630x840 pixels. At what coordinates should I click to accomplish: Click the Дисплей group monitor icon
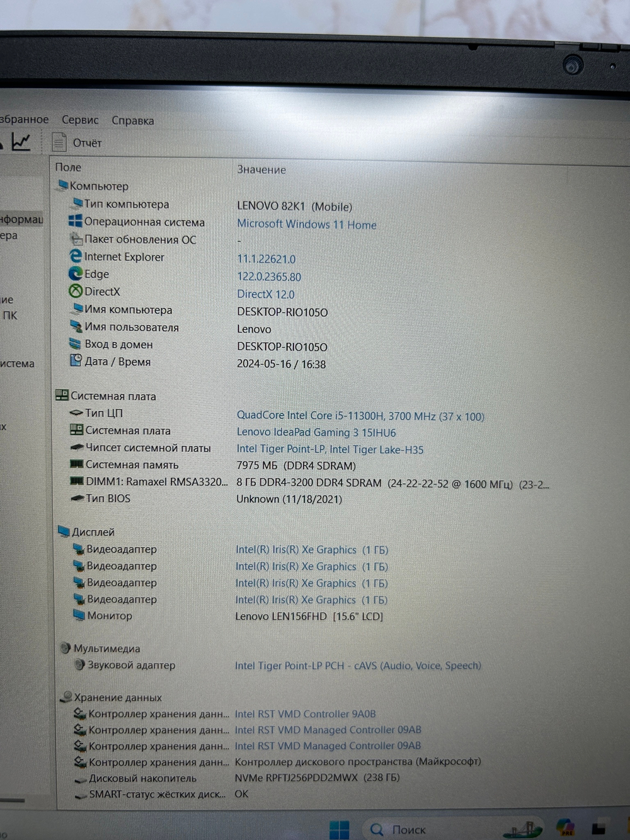(x=64, y=531)
